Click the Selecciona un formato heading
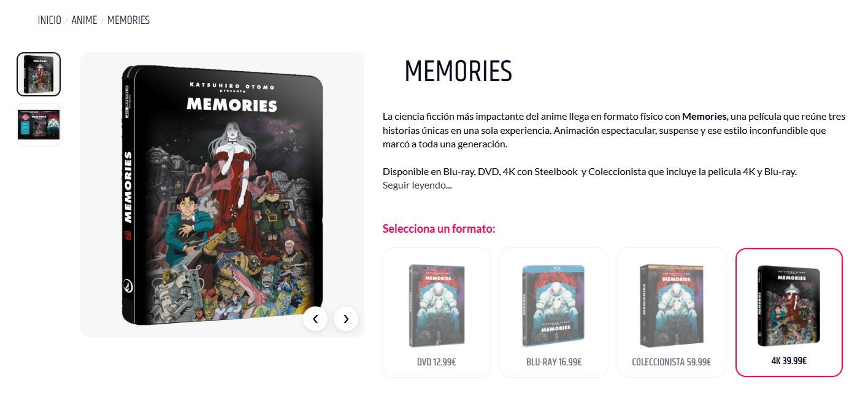Viewport: 868px width, 401px height. click(439, 228)
